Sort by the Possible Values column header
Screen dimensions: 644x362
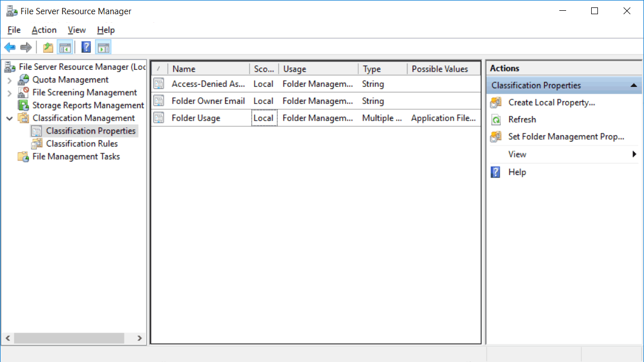tap(444, 69)
